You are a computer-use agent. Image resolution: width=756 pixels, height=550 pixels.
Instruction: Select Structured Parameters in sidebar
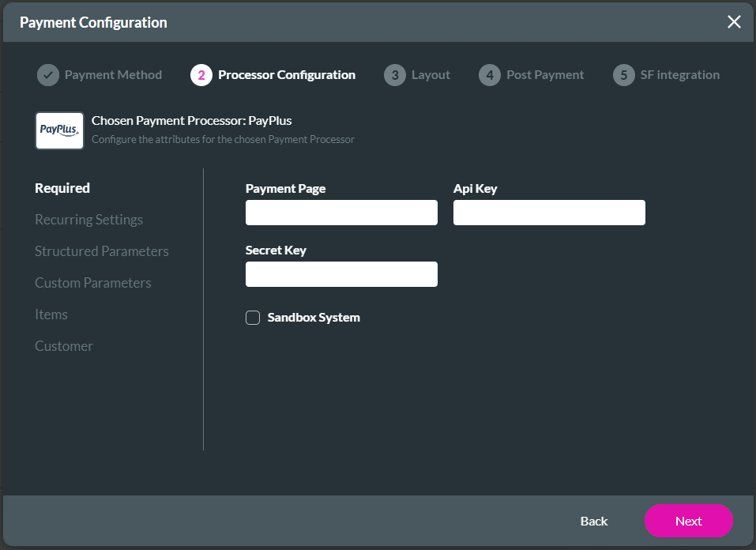click(x=102, y=251)
